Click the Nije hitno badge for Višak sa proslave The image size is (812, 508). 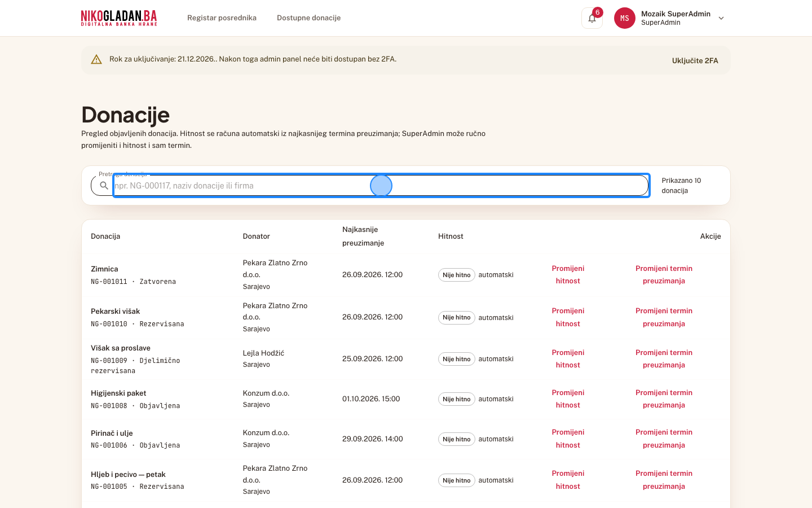pos(457,359)
